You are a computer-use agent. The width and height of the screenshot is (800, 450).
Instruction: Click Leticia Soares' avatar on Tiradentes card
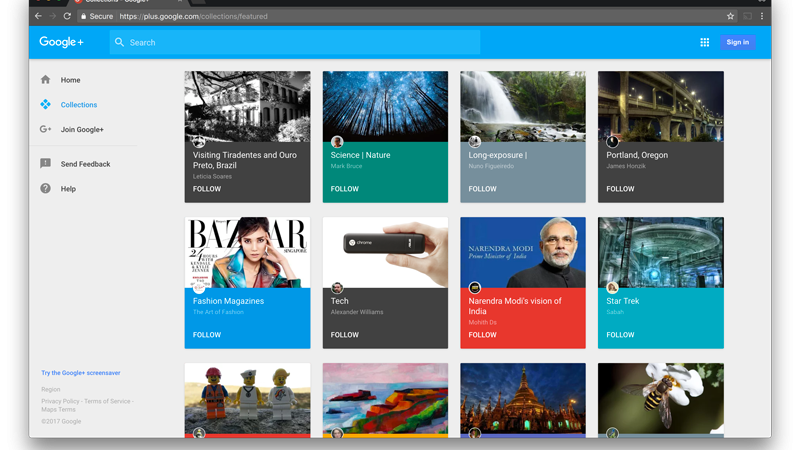click(x=199, y=142)
